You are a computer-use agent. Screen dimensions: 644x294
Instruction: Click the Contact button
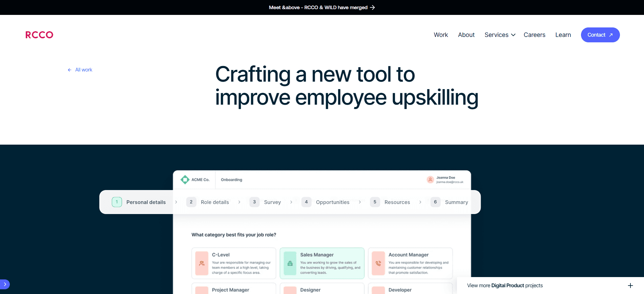click(600, 35)
